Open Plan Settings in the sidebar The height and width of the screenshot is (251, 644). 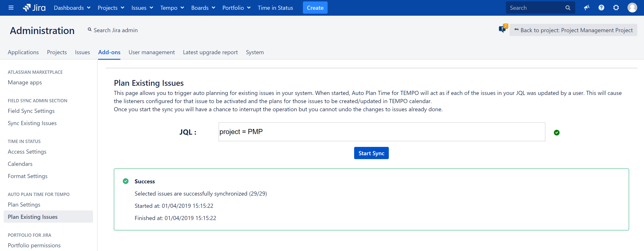[24, 205]
